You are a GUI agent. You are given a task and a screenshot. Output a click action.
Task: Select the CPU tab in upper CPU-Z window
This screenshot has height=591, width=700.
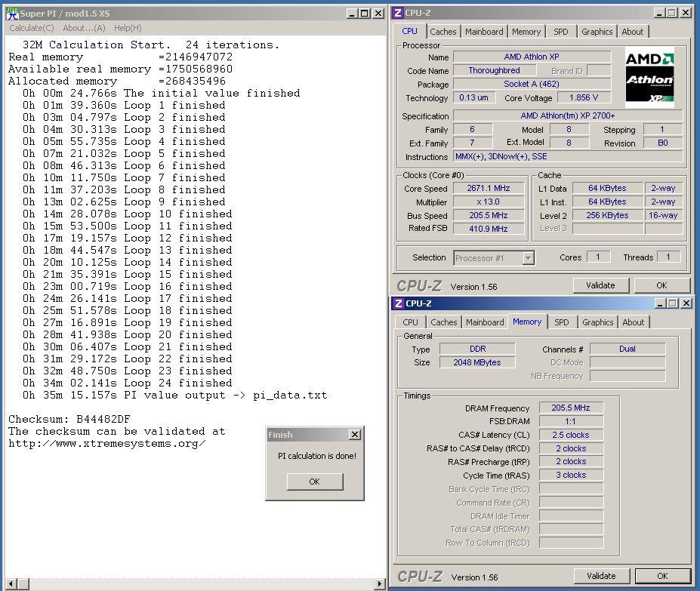[410, 31]
